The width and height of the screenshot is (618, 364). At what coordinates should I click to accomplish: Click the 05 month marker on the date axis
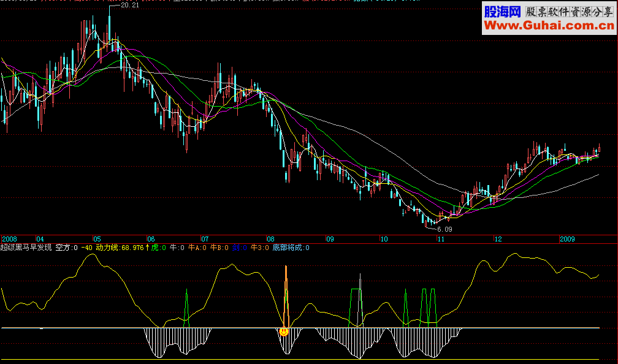pyautogui.click(x=97, y=239)
